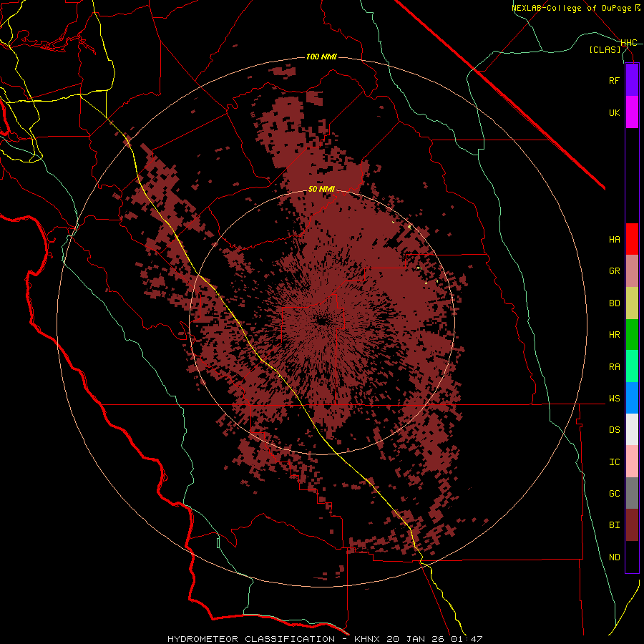
Task: Click the 'WS' legend label
Action: point(614,398)
